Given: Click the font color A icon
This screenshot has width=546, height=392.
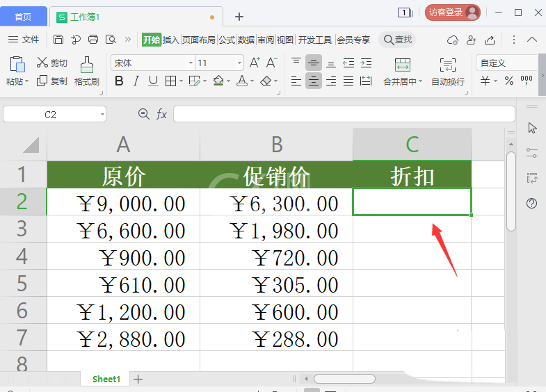Looking at the screenshot, I should tap(241, 81).
